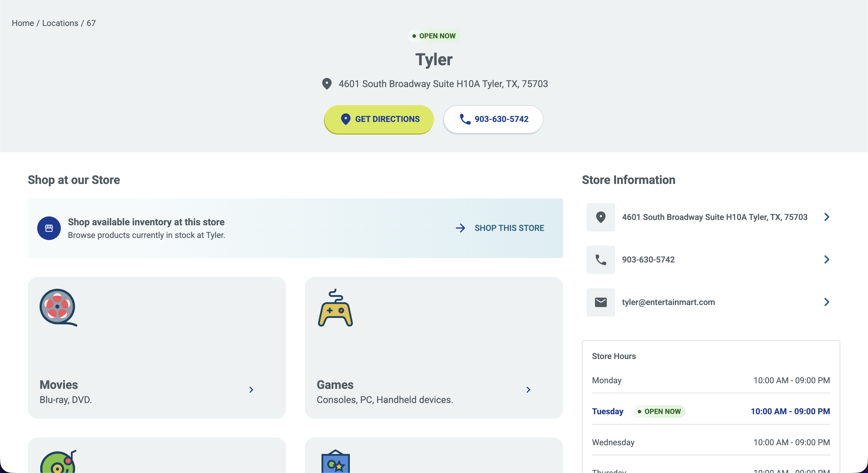Click the text 'Consoles, PC, Handheld devices.'
868x473 pixels.
pyautogui.click(x=385, y=400)
